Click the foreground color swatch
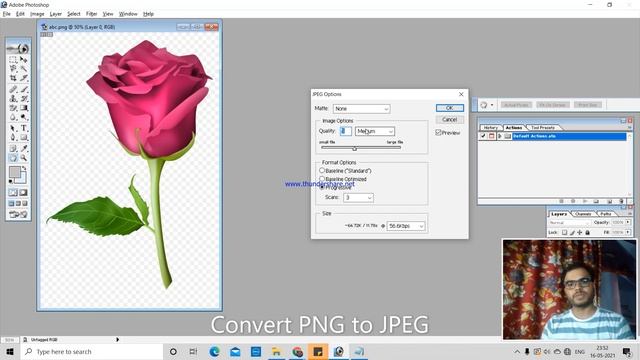640x360 pixels. (x=14, y=172)
